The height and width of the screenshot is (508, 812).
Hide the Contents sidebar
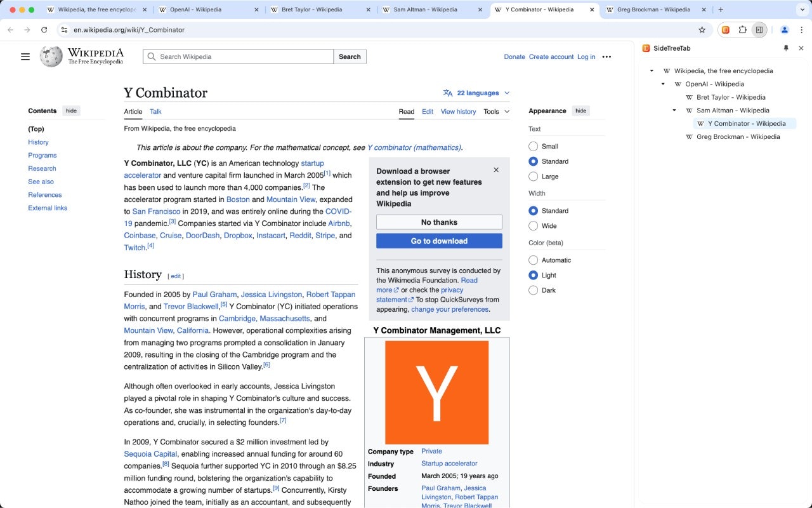[71, 110]
